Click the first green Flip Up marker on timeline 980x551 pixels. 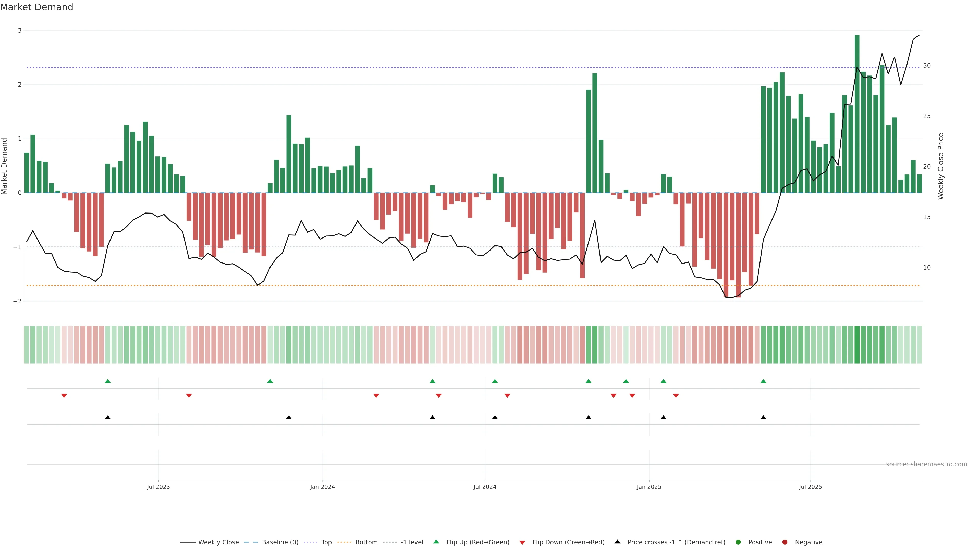point(108,381)
